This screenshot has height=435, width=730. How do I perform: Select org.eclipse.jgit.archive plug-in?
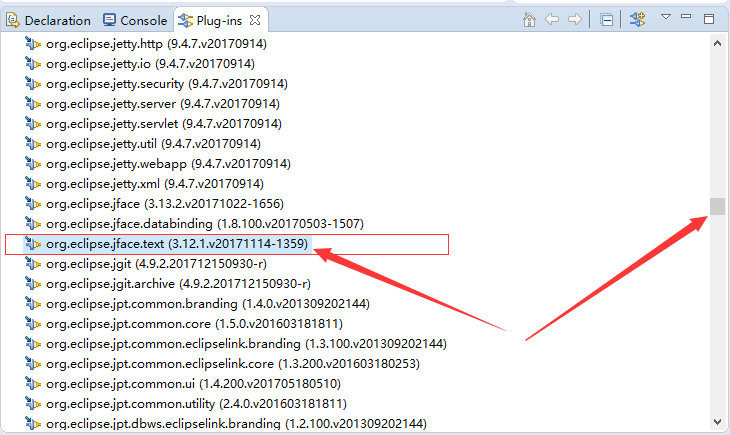(x=178, y=284)
